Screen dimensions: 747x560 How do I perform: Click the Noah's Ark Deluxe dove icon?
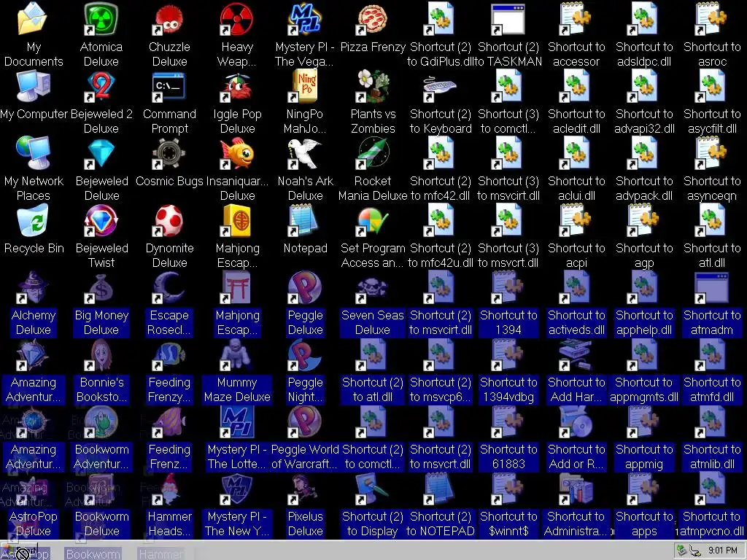pos(305,153)
